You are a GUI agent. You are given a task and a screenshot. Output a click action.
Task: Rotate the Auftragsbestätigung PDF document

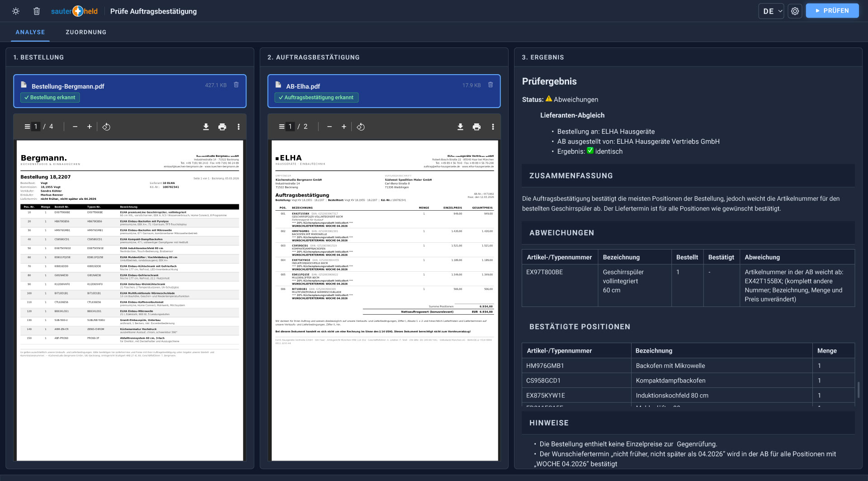tap(361, 127)
